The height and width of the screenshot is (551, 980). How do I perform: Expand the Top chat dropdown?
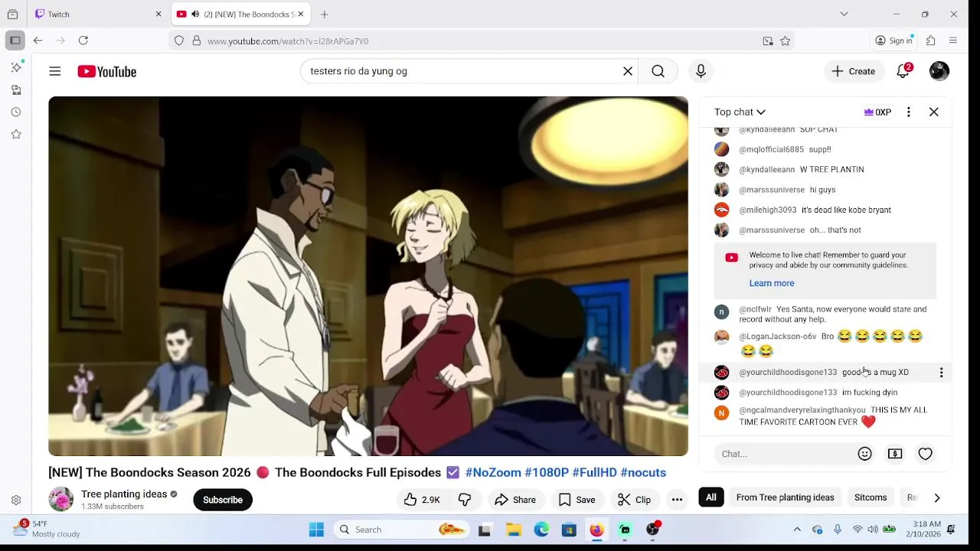pyautogui.click(x=740, y=112)
